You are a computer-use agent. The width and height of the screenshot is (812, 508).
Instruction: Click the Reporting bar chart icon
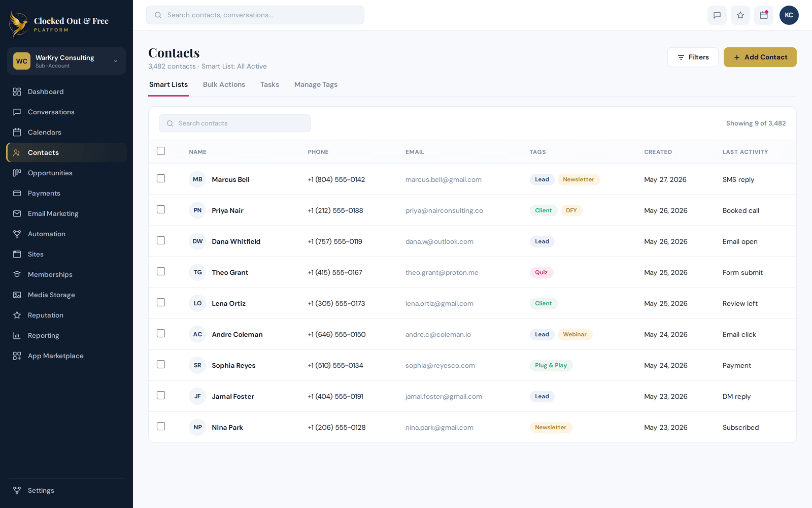(17, 335)
